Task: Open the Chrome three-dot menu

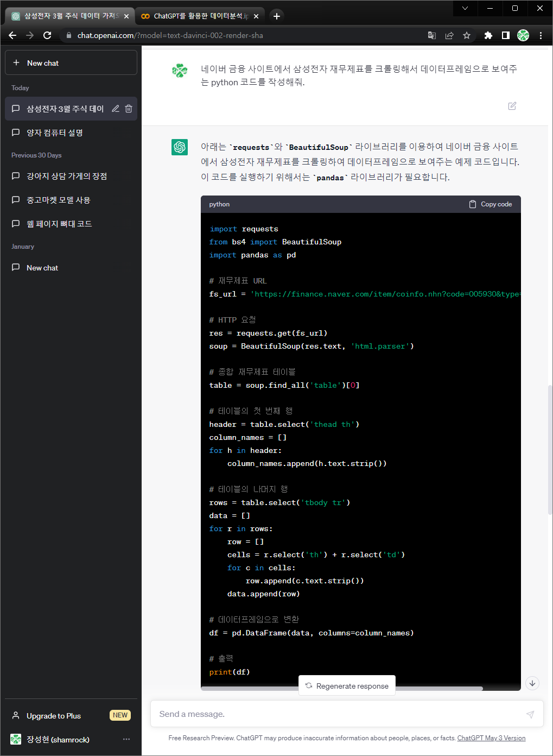Action: (541, 35)
